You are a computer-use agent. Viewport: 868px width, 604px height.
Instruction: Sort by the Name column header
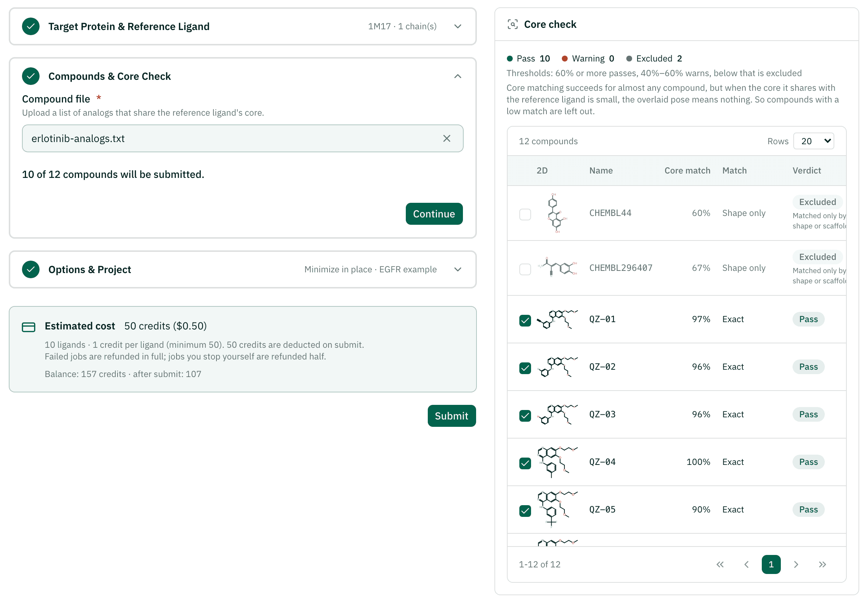pos(601,171)
